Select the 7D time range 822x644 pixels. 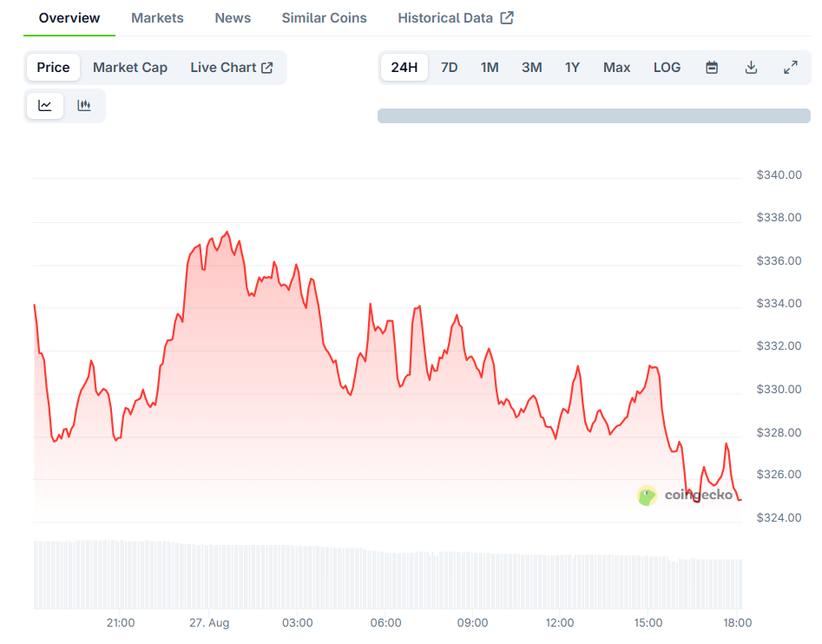click(450, 68)
